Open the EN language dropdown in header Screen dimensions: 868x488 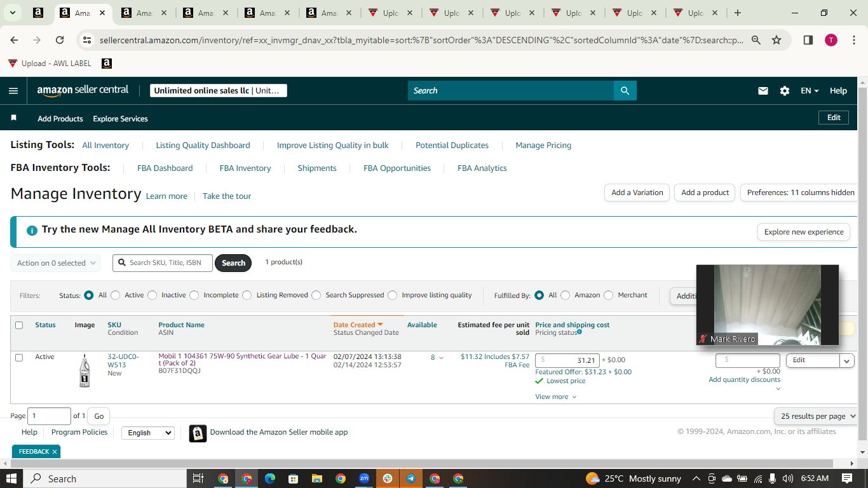(810, 91)
